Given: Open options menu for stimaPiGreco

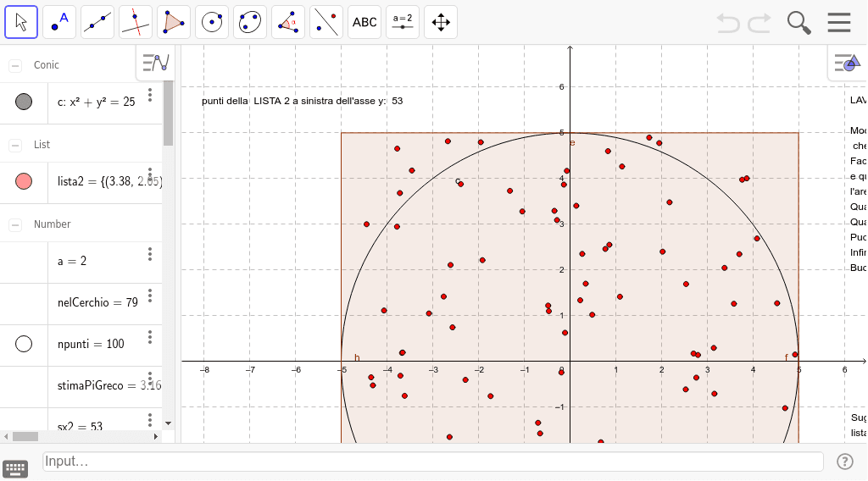Looking at the screenshot, I should click(x=150, y=379).
